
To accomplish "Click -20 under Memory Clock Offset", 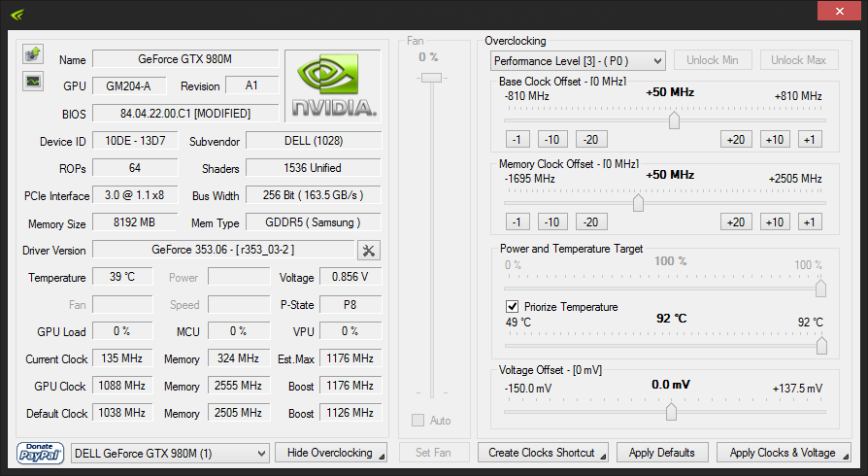I will [591, 222].
